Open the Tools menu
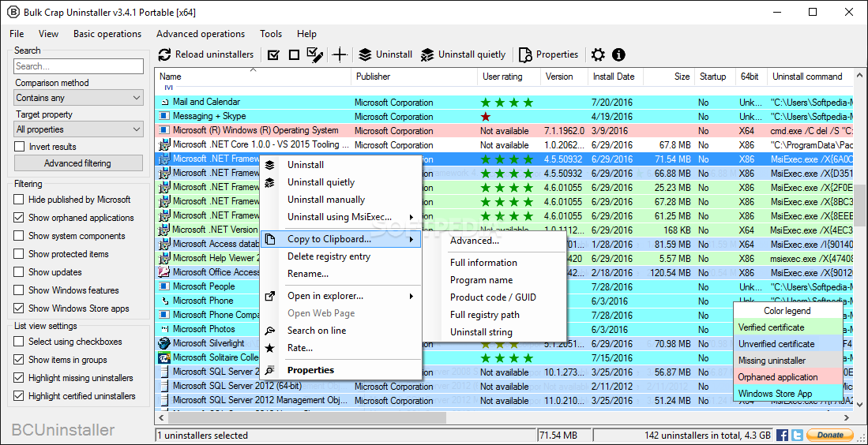 click(x=271, y=34)
